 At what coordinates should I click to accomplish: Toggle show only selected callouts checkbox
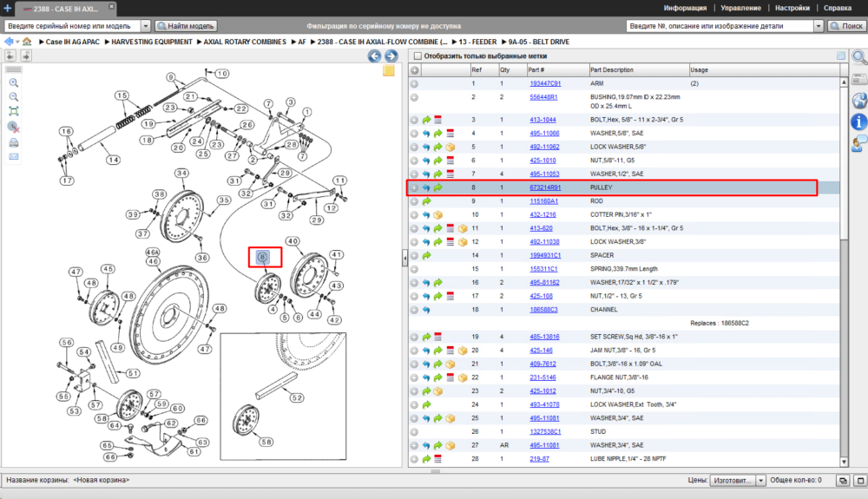pyautogui.click(x=418, y=56)
